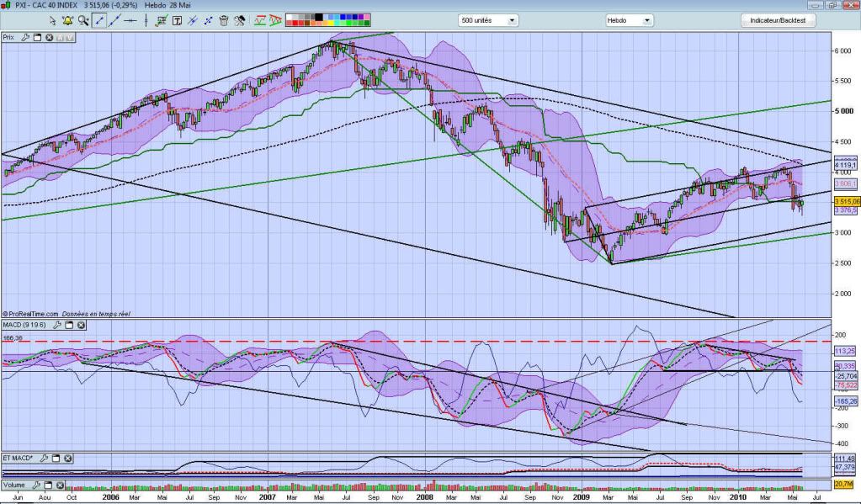Screen dimensions: 861x504
Task: Open the ProRealTime.com link
Action: (35, 313)
